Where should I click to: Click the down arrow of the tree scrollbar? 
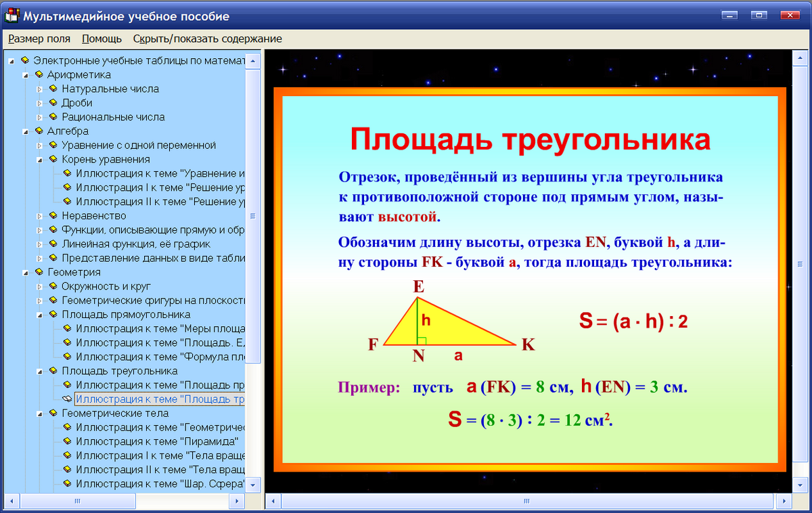pos(252,485)
